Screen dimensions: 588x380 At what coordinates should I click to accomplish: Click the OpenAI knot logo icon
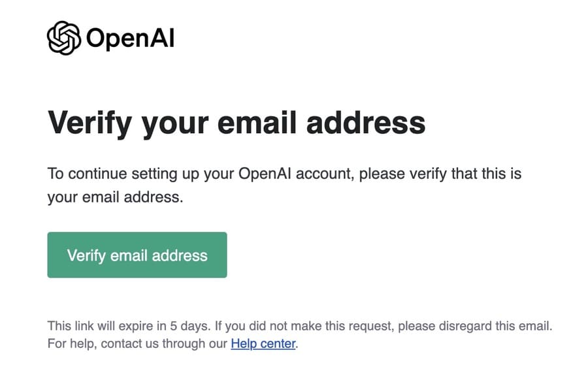pyautogui.click(x=64, y=38)
